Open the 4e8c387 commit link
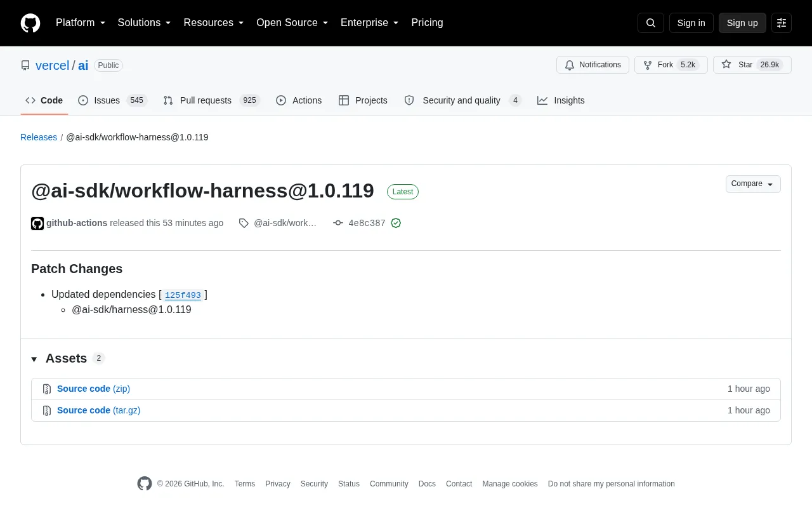Viewport: 812px width, 508px height. click(367, 224)
